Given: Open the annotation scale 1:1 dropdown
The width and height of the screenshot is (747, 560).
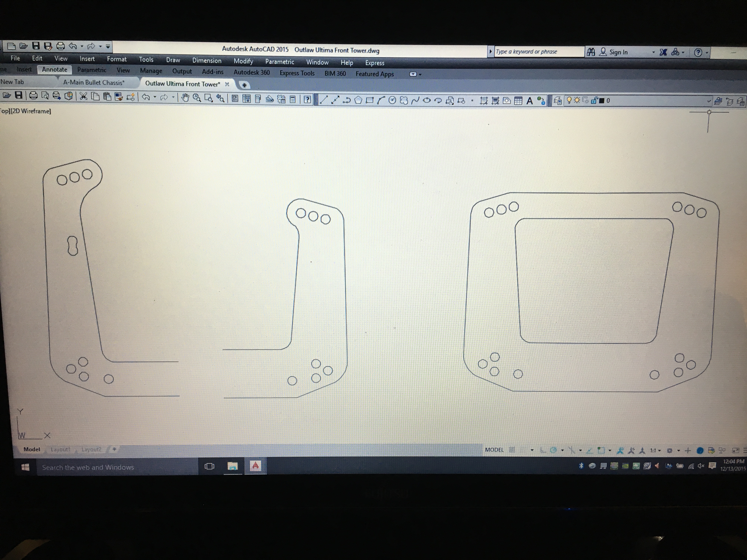Looking at the screenshot, I should click(655, 451).
